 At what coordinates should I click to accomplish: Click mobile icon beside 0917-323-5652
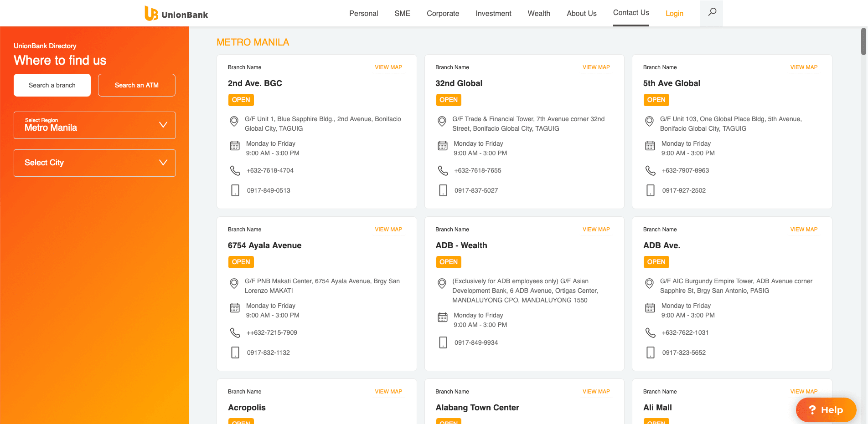coord(651,352)
